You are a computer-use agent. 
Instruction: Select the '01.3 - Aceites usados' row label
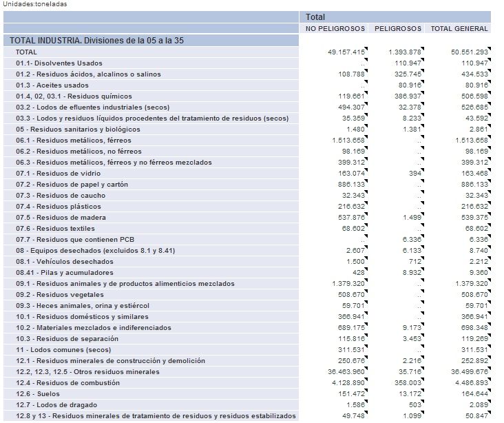click(x=52, y=85)
